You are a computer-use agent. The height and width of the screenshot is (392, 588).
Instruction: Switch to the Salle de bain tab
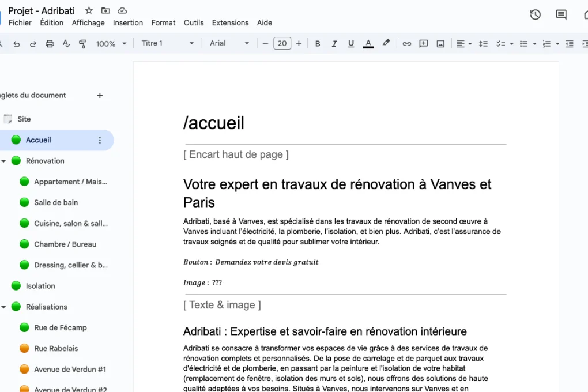56,202
